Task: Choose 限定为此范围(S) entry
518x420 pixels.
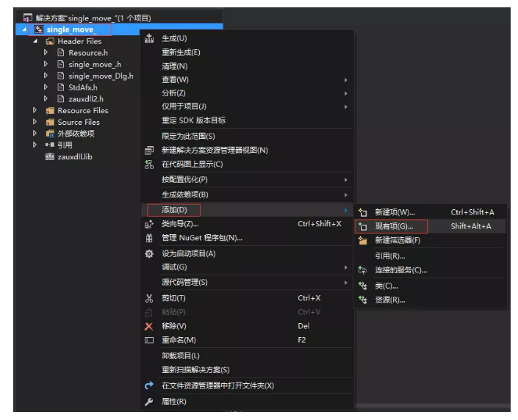Action: click(247, 136)
